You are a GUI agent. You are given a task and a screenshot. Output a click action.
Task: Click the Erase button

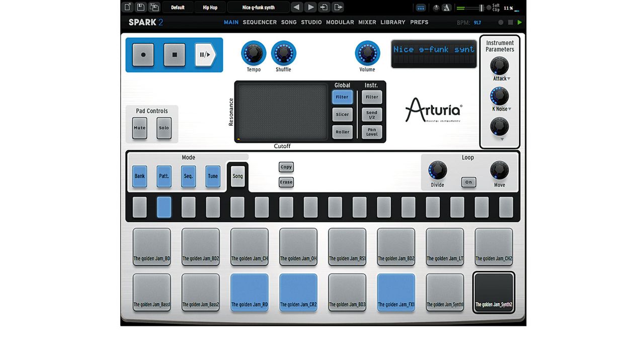(x=286, y=182)
